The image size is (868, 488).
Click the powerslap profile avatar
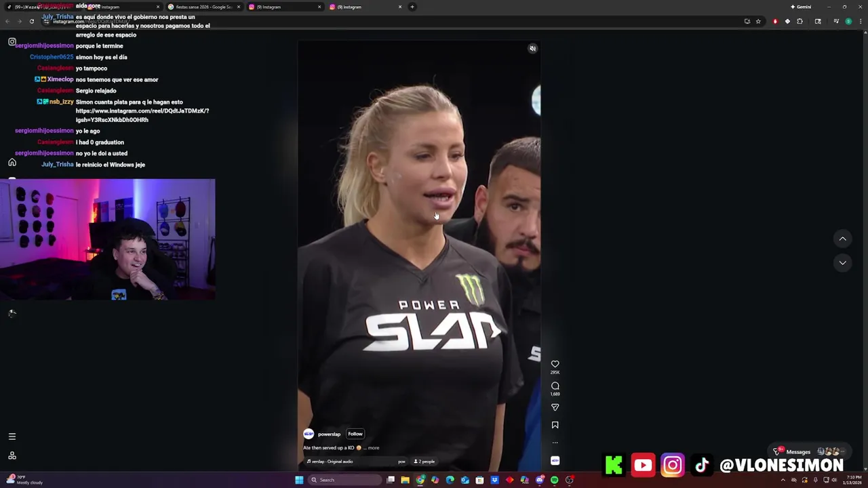pos(309,434)
